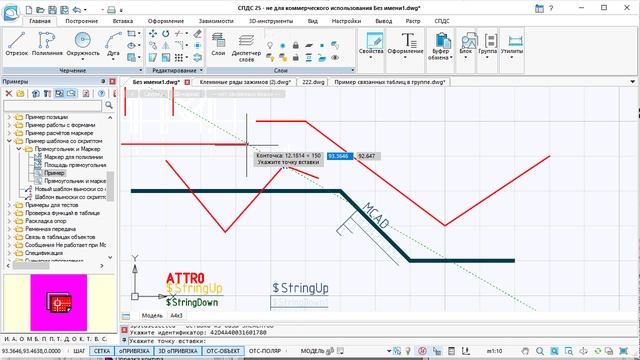Viewport: 640px width, 360px height.
Task: Click the Блок block tool
Action: [466, 45]
